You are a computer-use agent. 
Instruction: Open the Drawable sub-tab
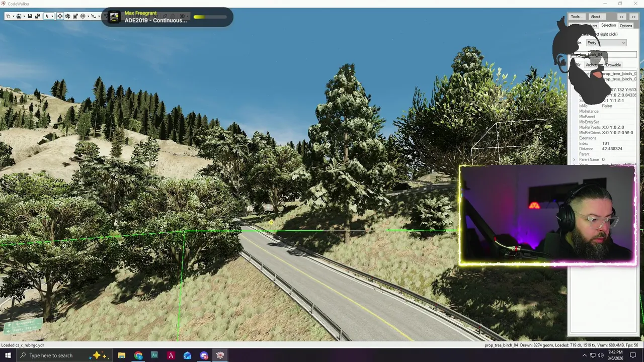613,65
